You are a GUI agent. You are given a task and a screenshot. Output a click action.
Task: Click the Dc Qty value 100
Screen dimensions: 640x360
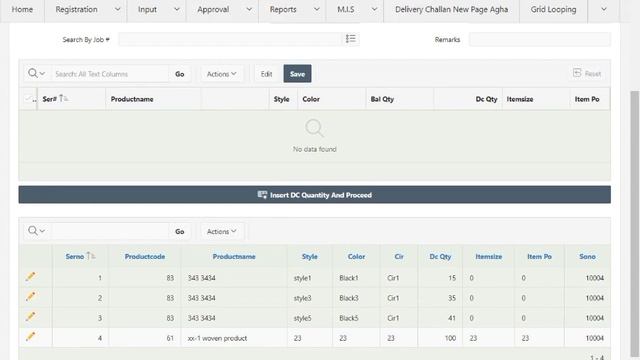point(450,338)
